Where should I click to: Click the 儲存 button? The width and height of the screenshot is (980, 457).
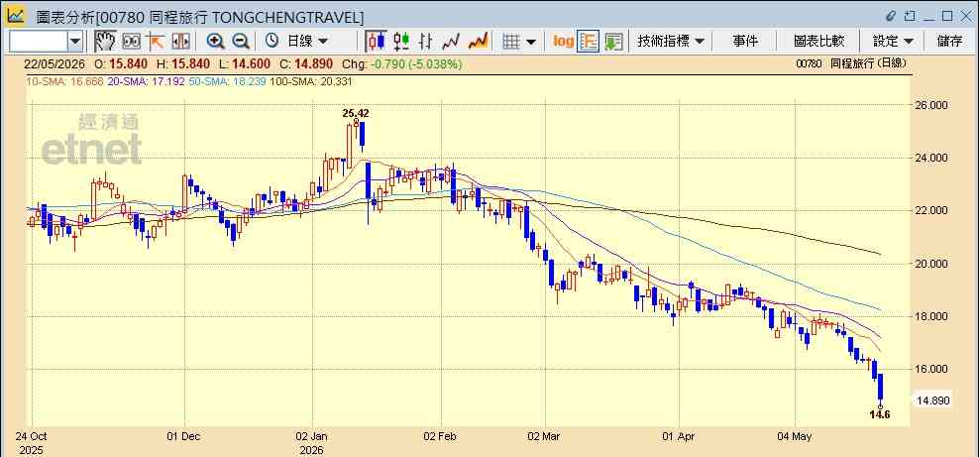[x=949, y=42]
